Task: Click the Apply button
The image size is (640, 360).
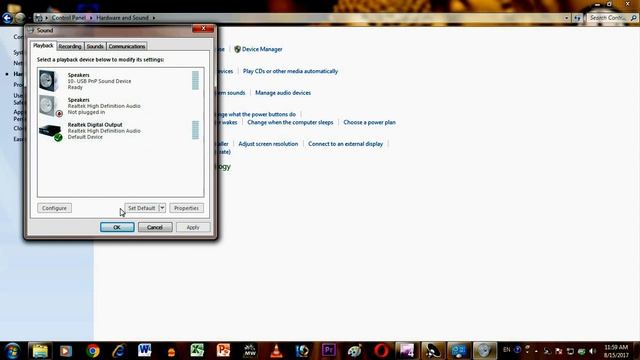Action: 193,227
